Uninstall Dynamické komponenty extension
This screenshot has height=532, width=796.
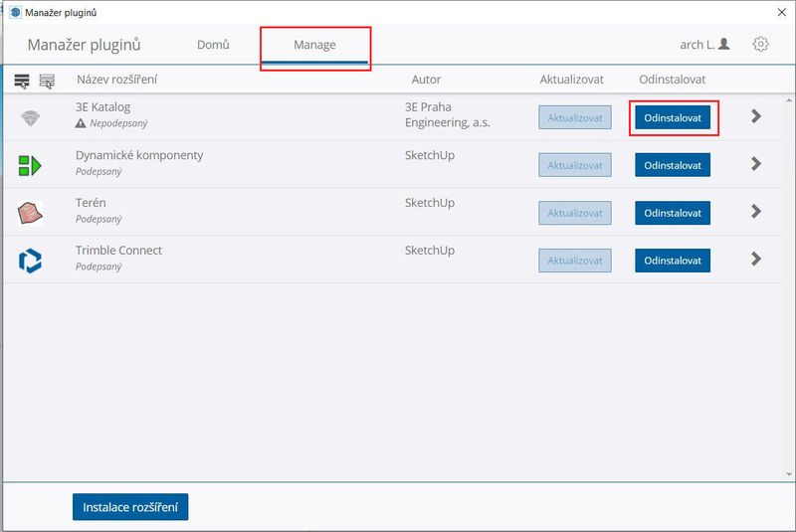coord(673,165)
